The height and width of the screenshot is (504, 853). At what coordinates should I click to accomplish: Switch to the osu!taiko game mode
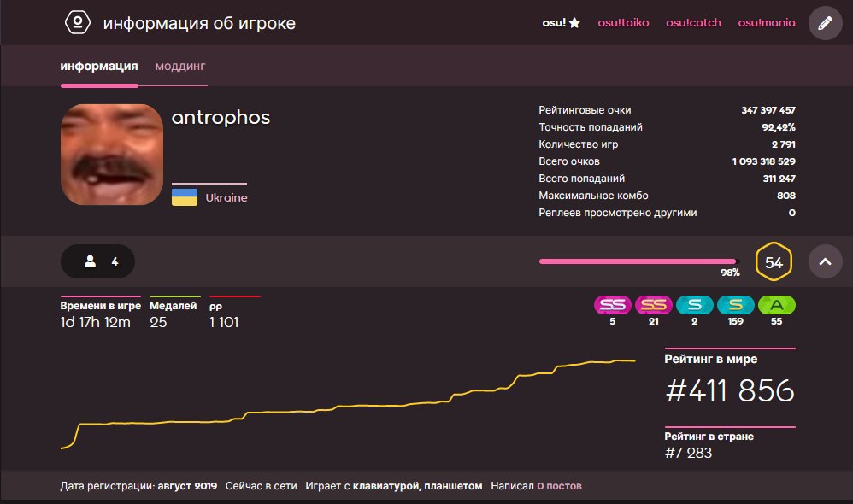point(623,23)
